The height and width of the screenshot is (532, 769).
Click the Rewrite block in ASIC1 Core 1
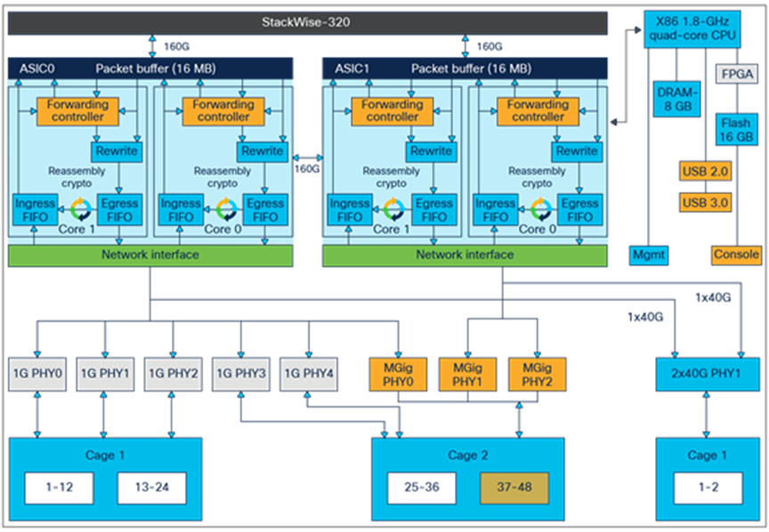coord(431,151)
